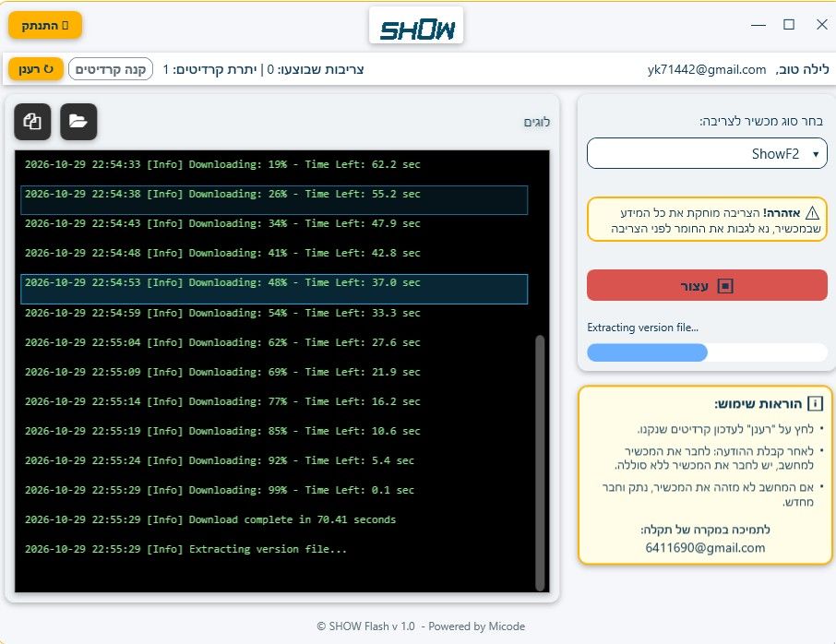The width and height of the screenshot is (836, 644).
Task: Open the ShowF2 device type dropdown
Action: pyautogui.click(x=707, y=153)
